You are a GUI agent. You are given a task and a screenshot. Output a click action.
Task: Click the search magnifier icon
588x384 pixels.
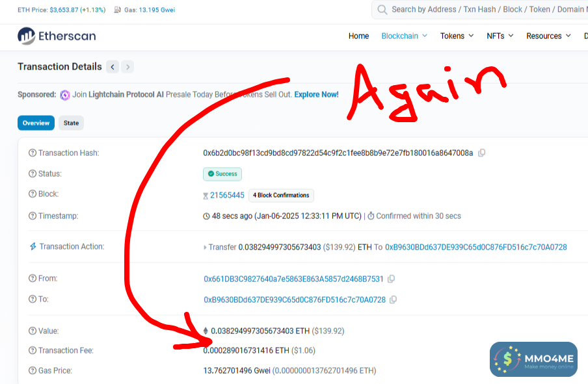click(x=382, y=9)
